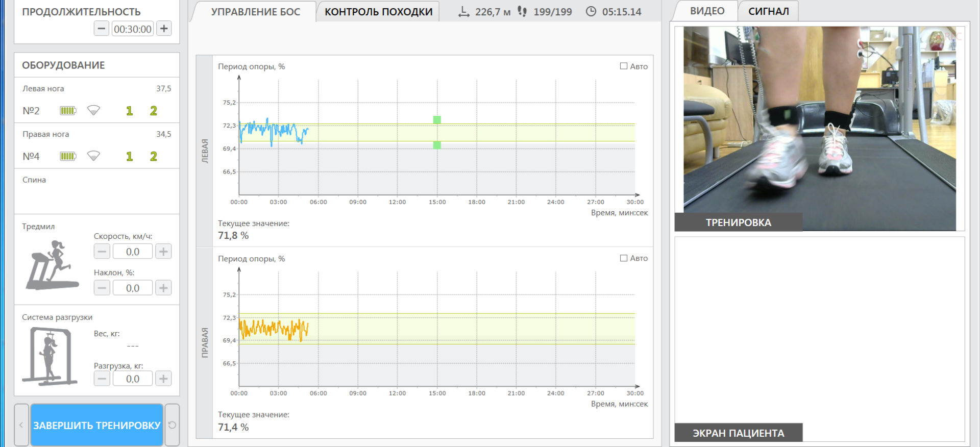The height and width of the screenshot is (447, 980).
Task: Enable Авто checkbox on right leg chart
Action: (624, 258)
